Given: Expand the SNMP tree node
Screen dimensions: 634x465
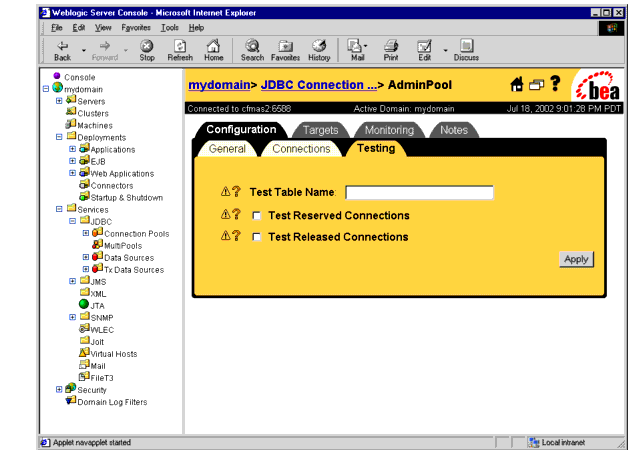Looking at the screenshot, I should point(72,317).
